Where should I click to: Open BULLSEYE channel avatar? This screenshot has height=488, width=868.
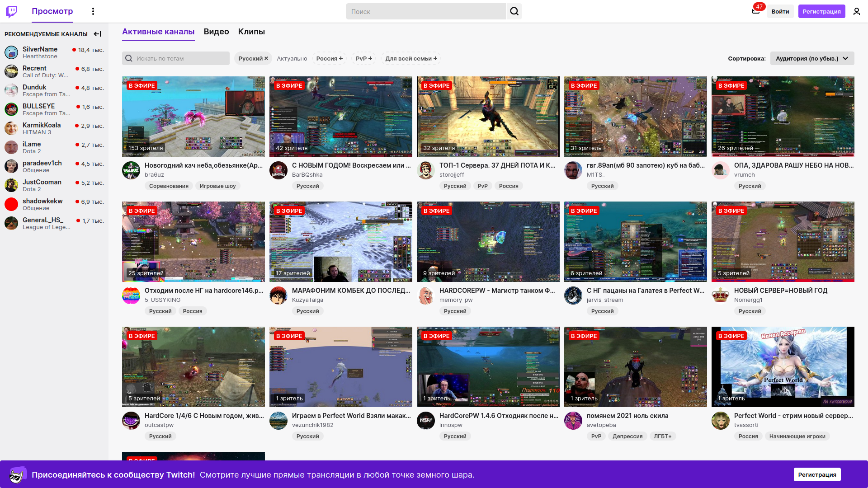(x=11, y=109)
